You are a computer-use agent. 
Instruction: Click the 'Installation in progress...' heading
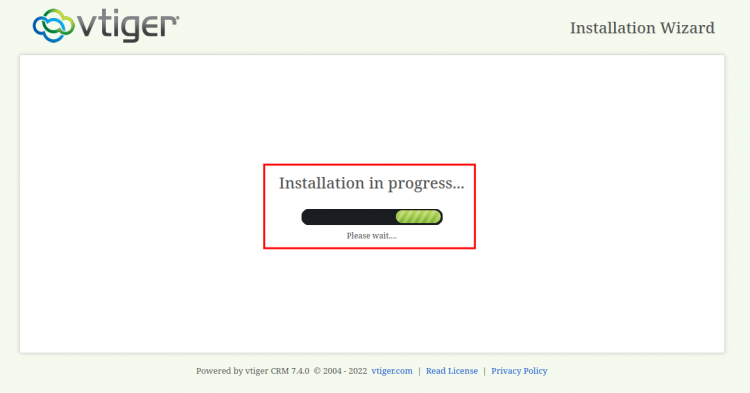coord(372,183)
